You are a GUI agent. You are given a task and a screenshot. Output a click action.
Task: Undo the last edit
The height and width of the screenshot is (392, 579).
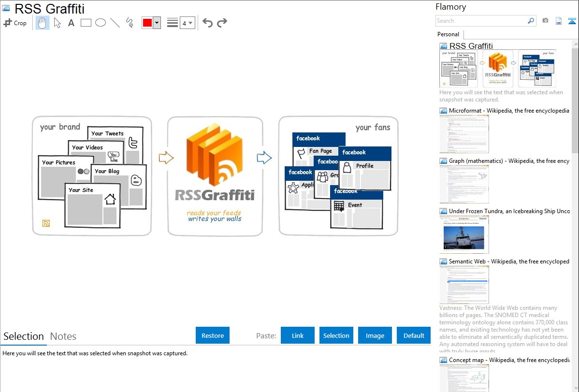(x=207, y=23)
